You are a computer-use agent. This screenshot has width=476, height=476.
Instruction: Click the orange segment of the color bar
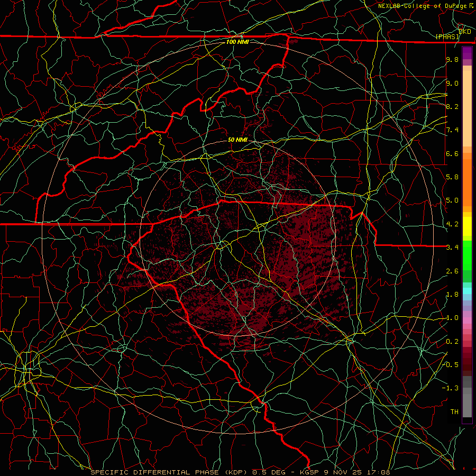(x=467, y=182)
